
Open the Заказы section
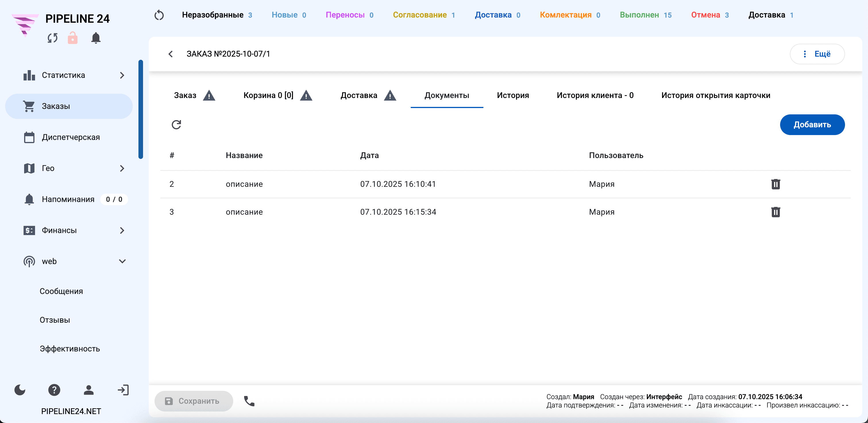69,106
